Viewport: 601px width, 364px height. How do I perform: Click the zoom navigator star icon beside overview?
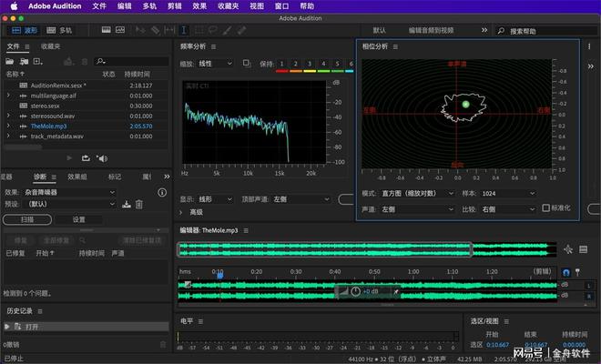(568, 249)
